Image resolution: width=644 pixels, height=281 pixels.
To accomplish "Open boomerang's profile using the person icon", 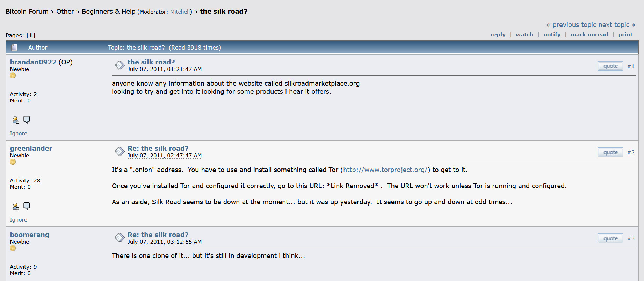I will tap(16, 280).
